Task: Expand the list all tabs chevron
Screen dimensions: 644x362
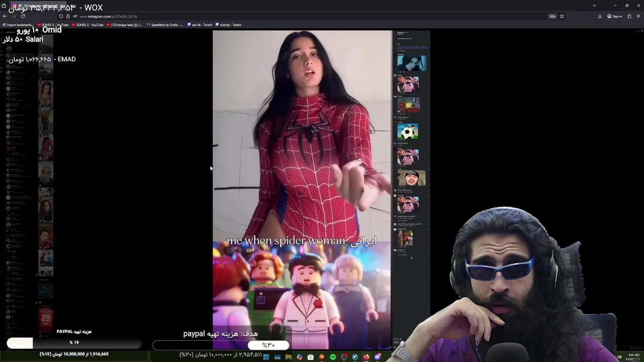Action: (594, 6)
